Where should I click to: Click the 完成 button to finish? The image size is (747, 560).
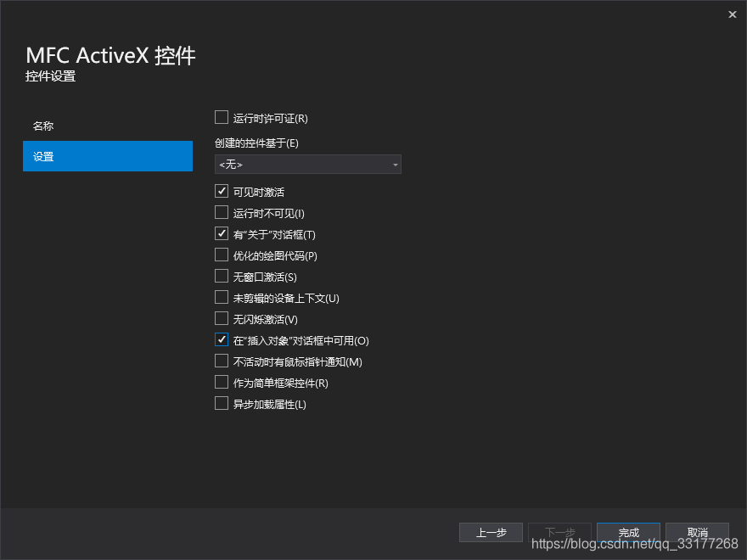click(628, 532)
